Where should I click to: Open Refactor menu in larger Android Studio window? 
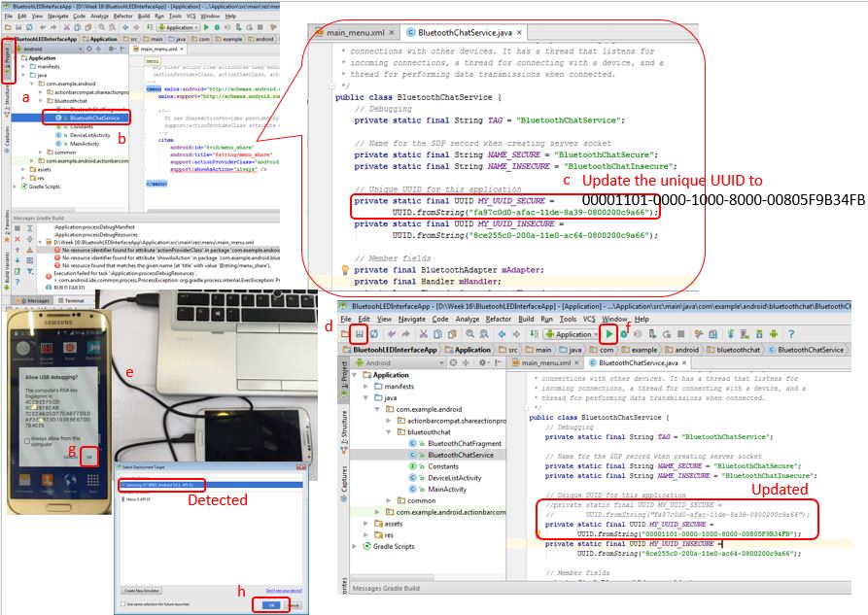click(499, 319)
